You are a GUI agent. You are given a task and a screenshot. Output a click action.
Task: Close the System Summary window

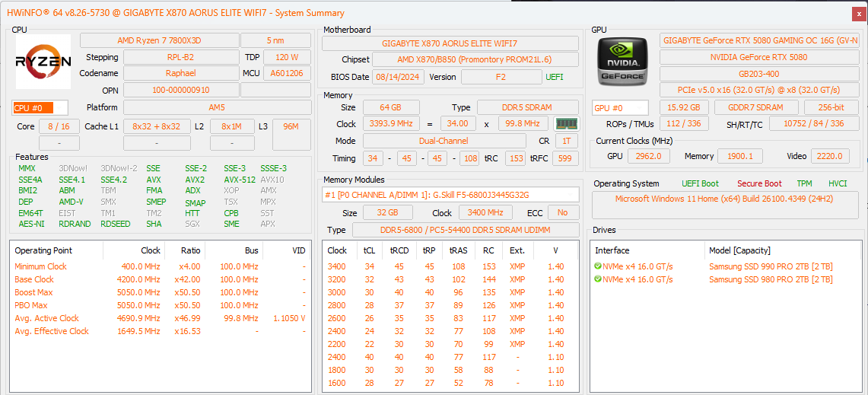pos(859,13)
